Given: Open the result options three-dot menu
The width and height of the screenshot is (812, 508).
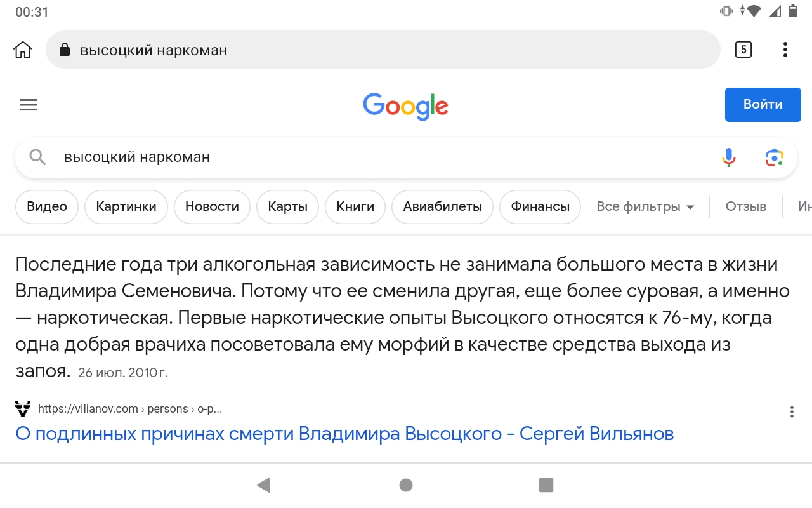Looking at the screenshot, I should 792,412.
